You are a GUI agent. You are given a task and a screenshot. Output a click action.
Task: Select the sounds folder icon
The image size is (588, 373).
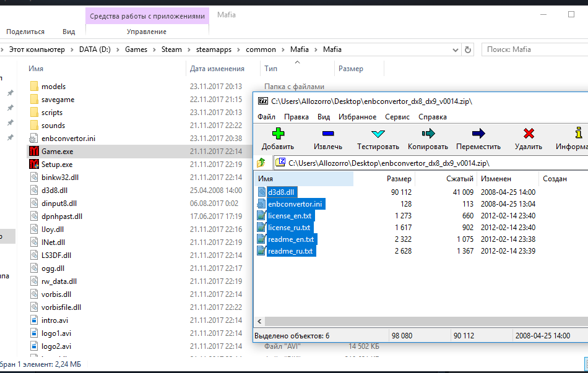tap(34, 125)
